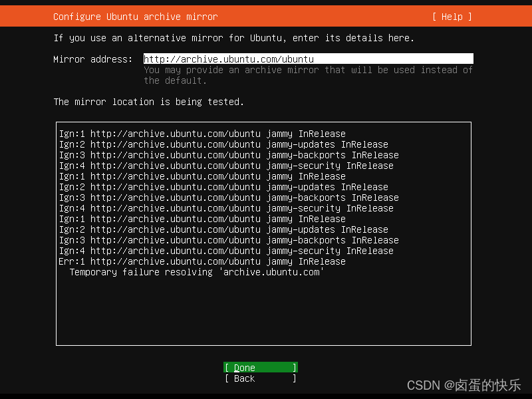
Task: Click the first 'Ign:4' jammy-security log line
Action: [226, 166]
